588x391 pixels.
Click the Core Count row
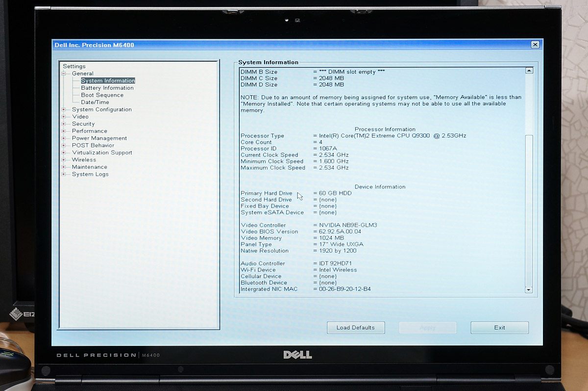[281, 142]
